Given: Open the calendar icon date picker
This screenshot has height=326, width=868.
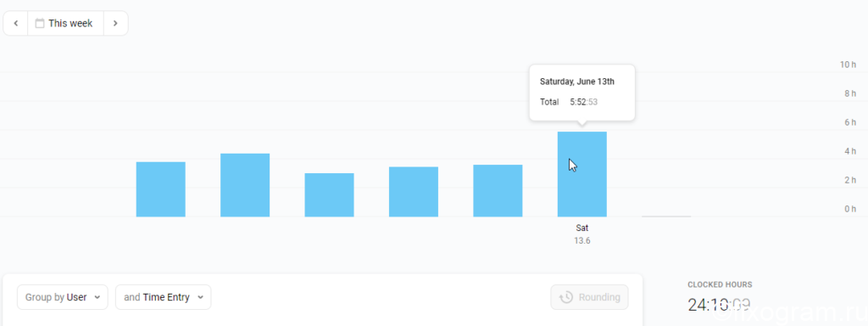Looking at the screenshot, I should tap(39, 23).
